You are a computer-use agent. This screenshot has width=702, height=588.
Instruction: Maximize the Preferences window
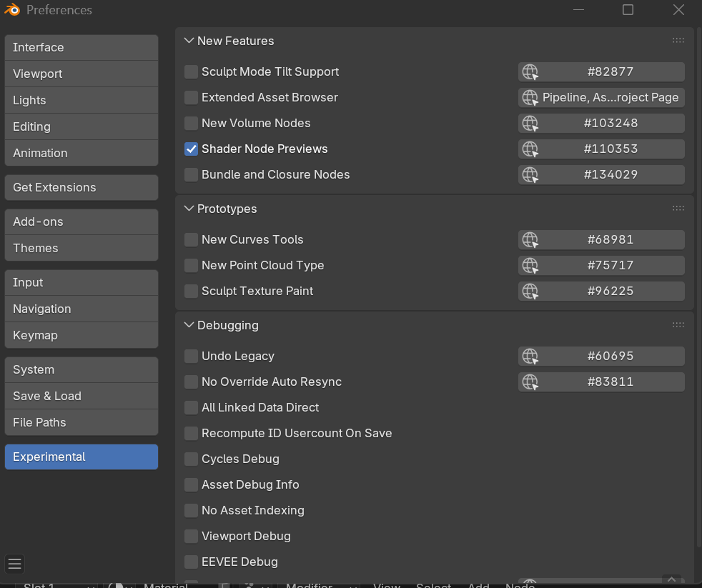click(628, 10)
